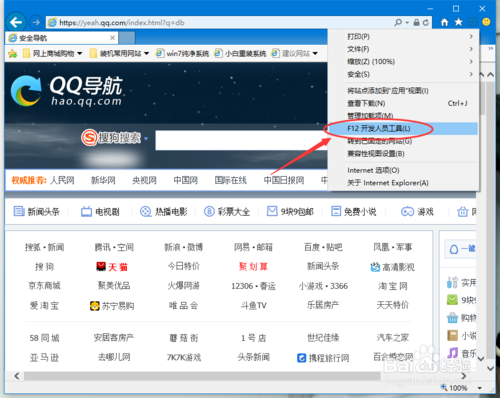The image size is (500, 398).
Task: Open the 安全(S) submenu
Action: (x=403, y=74)
